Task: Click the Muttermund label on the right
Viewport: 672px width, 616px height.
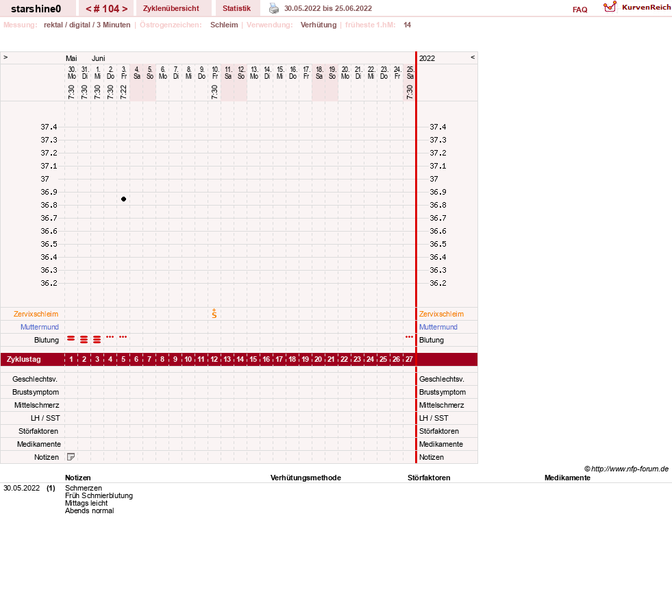Action: [438, 327]
